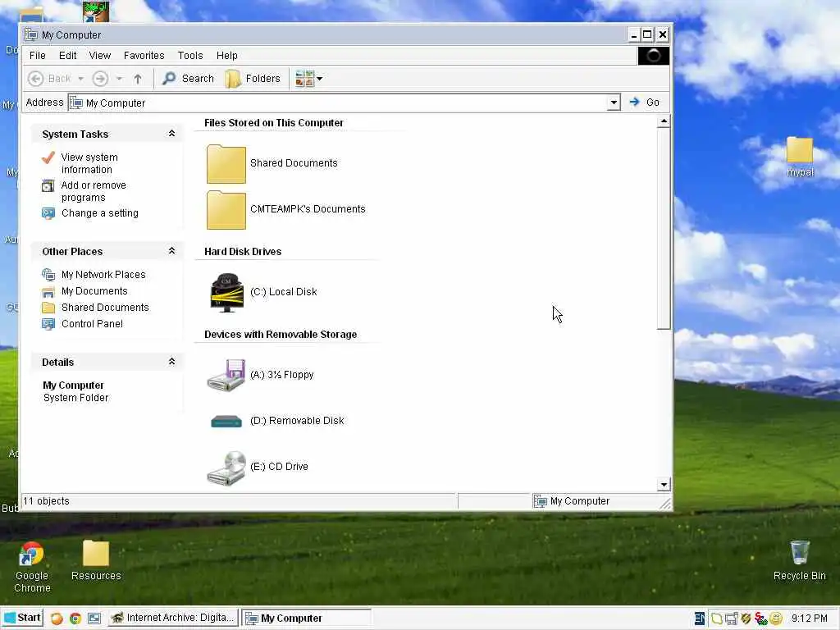Click the Start button

[22, 618]
